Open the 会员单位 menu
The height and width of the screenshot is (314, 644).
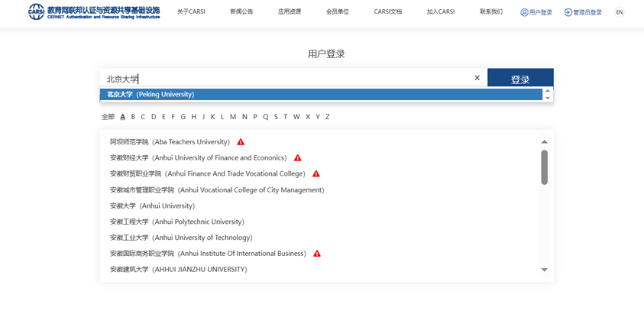(x=338, y=12)
